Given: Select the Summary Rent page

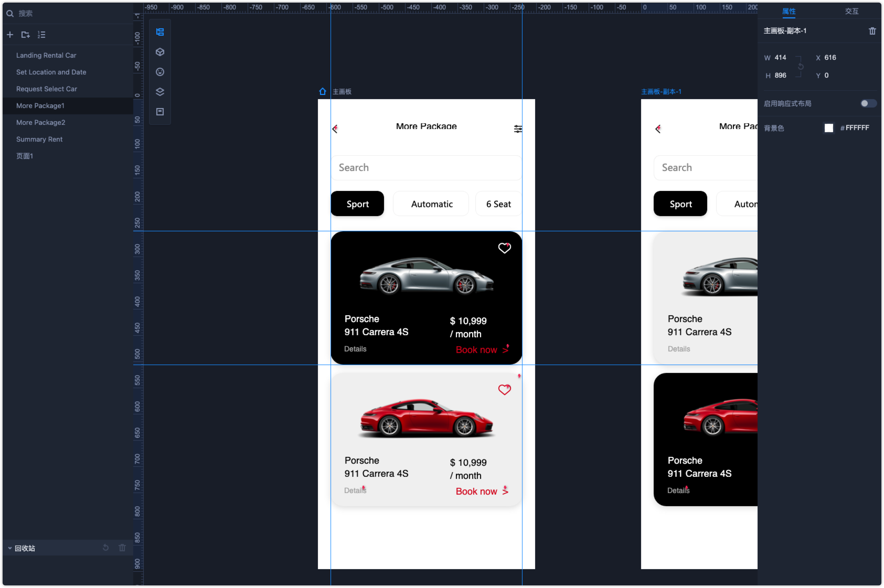Looking at the screenshot, I should [68, 139].
